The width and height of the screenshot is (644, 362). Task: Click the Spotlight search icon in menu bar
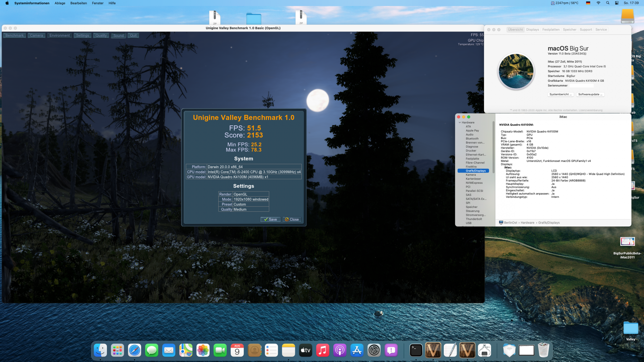coord(608,3)
